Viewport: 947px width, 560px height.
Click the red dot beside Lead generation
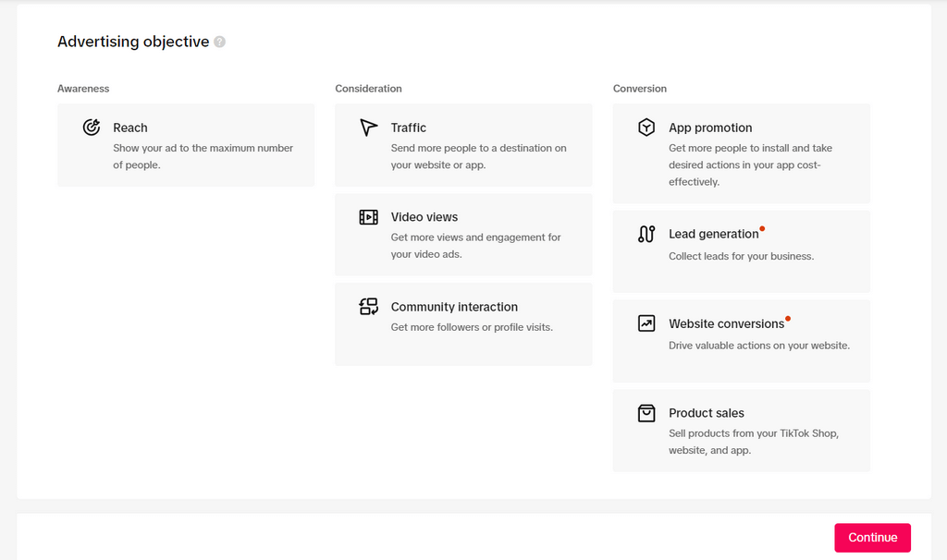(762, 228)
